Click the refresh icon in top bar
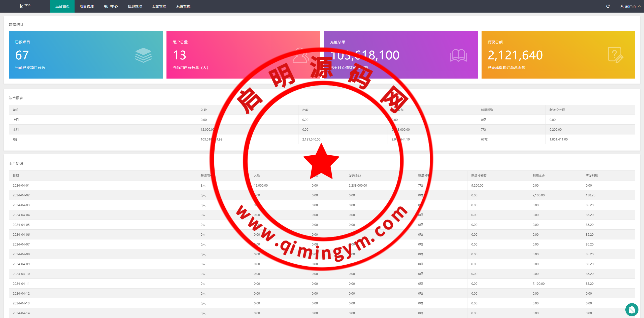Screen dimensions: 644x318 [608, 6]
